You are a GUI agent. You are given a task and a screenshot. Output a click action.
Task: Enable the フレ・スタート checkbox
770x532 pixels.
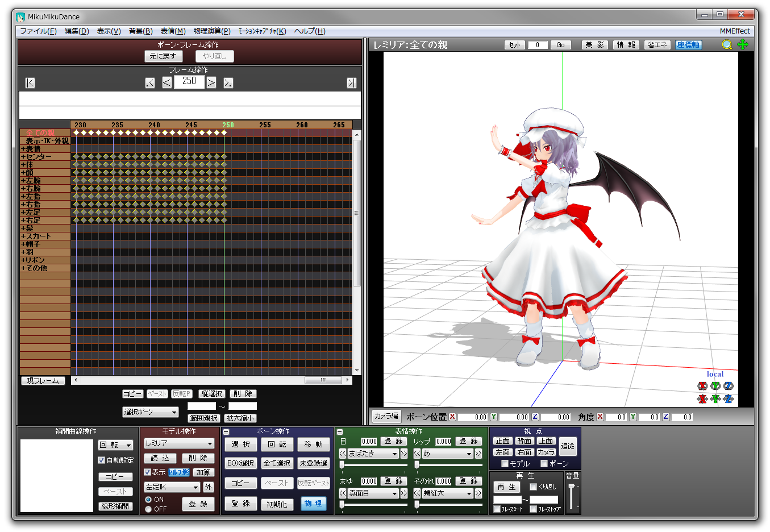pos(497,509)
